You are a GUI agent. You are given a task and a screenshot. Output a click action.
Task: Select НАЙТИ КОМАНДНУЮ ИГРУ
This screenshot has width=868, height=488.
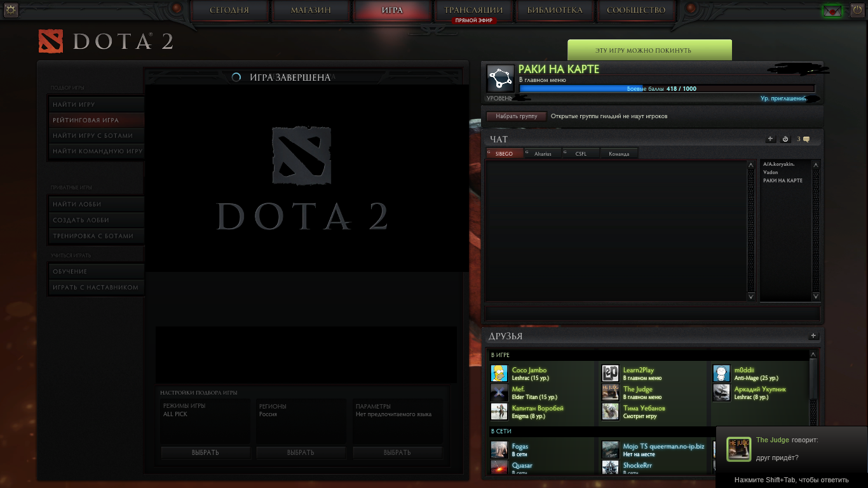point(97,151)
